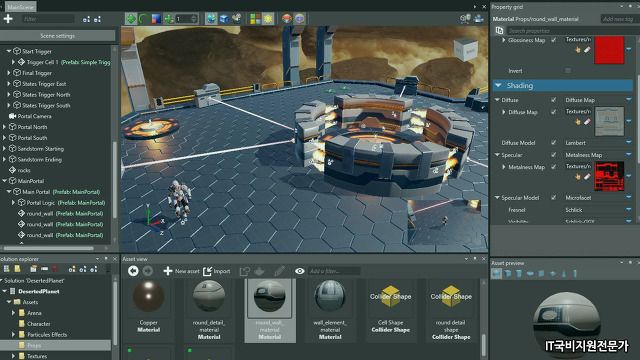Image resolution: width=640 pixels, height=360 pixels.
Task: Open the colored grid rendering mode icon
Action: [x=255, y=19]
